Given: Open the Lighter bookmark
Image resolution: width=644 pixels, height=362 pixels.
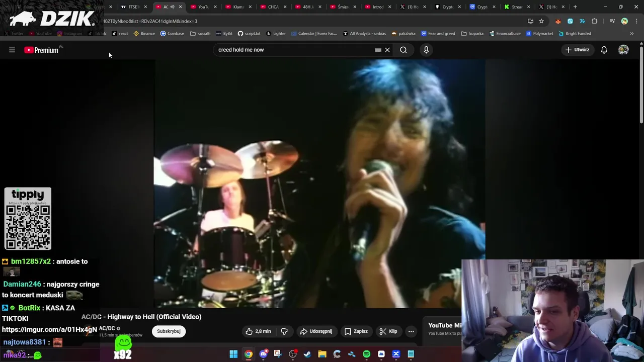Looking at the screenshot, I should (x=276, y=34).
